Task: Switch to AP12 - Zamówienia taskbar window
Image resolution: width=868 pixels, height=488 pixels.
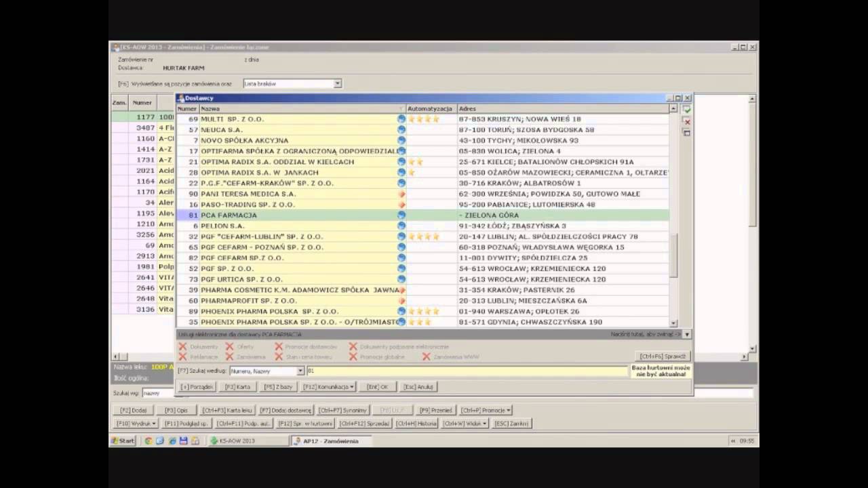Action: tap(330, 441)
